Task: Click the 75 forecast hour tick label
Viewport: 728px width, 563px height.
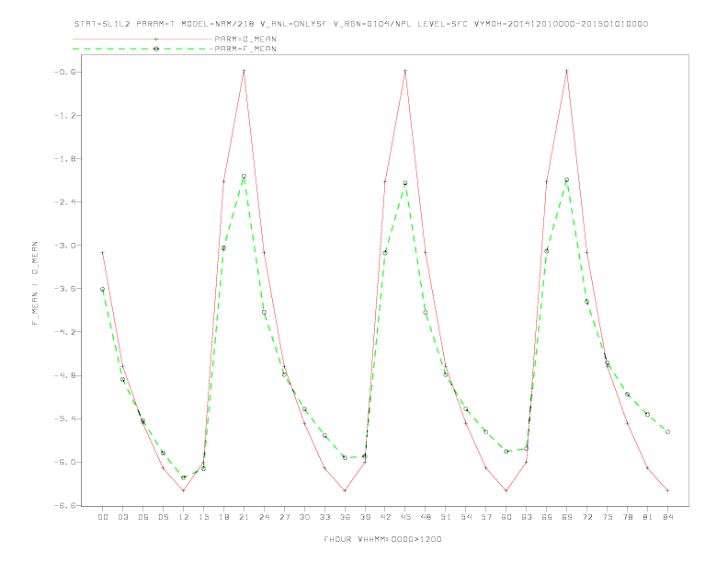Action: click(x=608, y=517)
